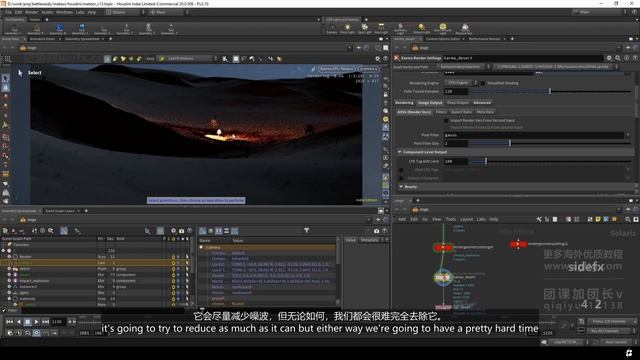Viewport: 640px width, 360px height.
Task: Open the camera selection menu in viewport
Action: [369, 69]
